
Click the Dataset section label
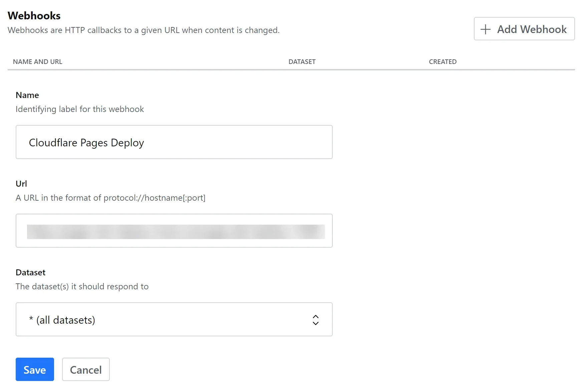pyautogui.click(x=30, y=272)
